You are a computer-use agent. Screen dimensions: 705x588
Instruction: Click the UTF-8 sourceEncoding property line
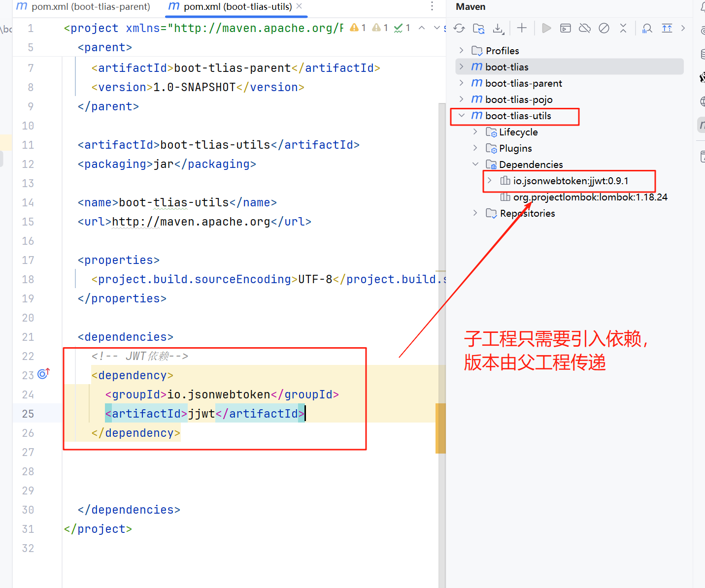click(x=269, y=279)
